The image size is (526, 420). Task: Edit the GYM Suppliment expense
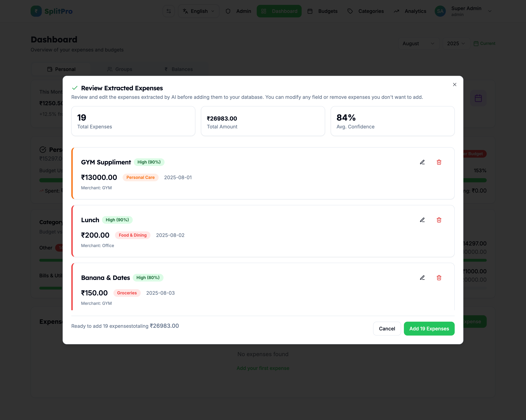[x=422, y=162]
